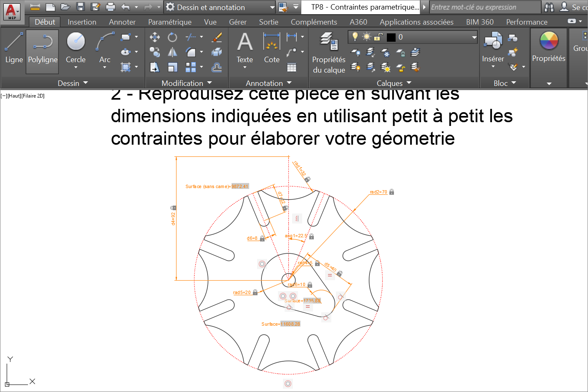The height and width of the screenshot is (392, 588).
Task: Switch to the Gérer ribbon tab
Action: click(238, 22)
